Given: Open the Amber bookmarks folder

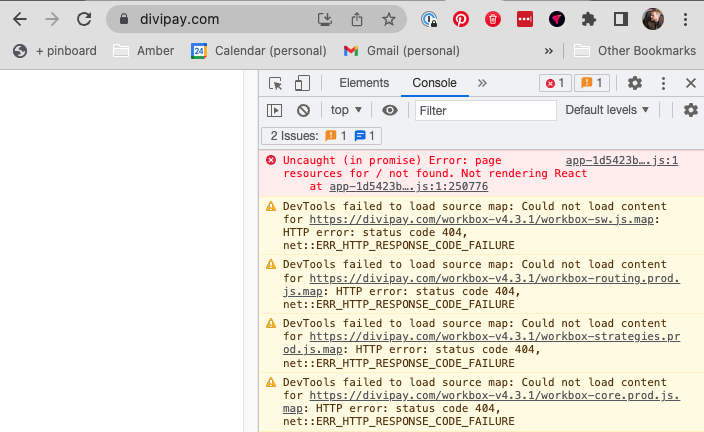Looking at the screenshot, I should (x=144, y=51).
